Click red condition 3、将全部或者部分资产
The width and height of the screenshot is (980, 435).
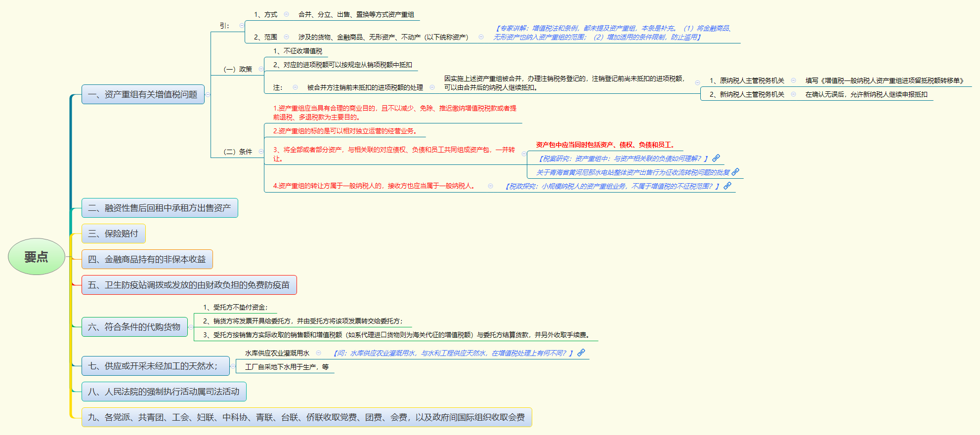tap(394, 154)
